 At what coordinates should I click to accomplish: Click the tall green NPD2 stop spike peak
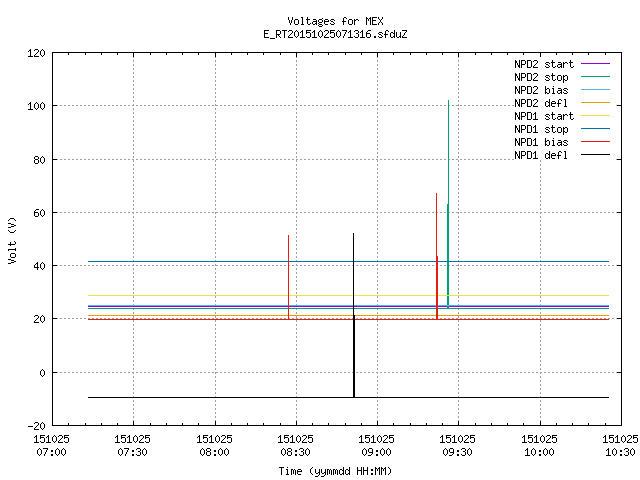(x=449, y=101)
